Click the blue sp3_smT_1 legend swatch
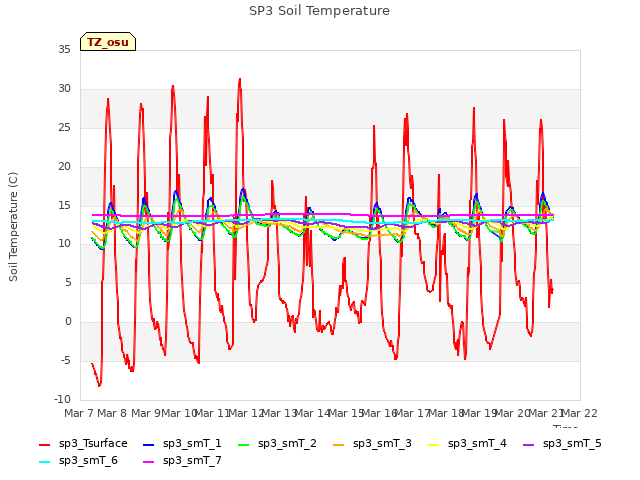The image size is (640, 480). [149, 444]
